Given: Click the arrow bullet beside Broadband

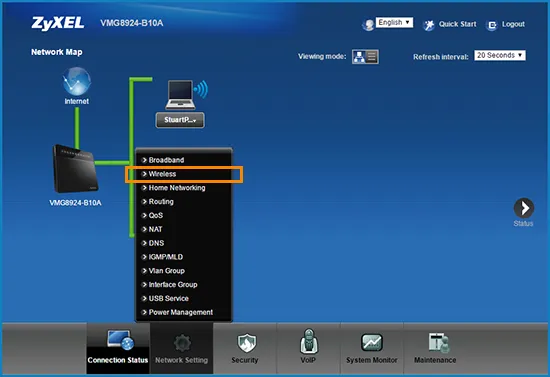Looking at the screenshot, I should point(144,160).
